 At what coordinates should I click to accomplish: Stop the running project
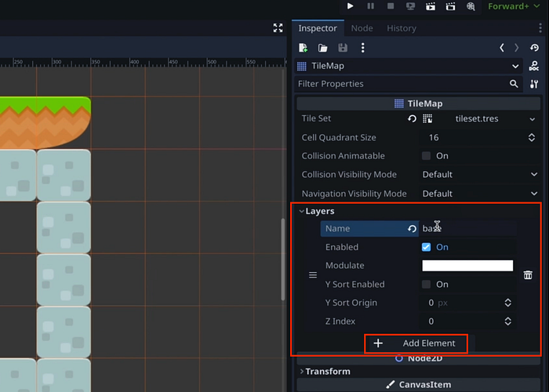(391, 6)
